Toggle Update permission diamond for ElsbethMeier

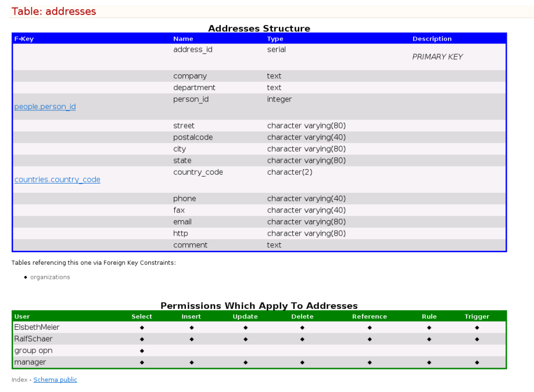[245, 327]
